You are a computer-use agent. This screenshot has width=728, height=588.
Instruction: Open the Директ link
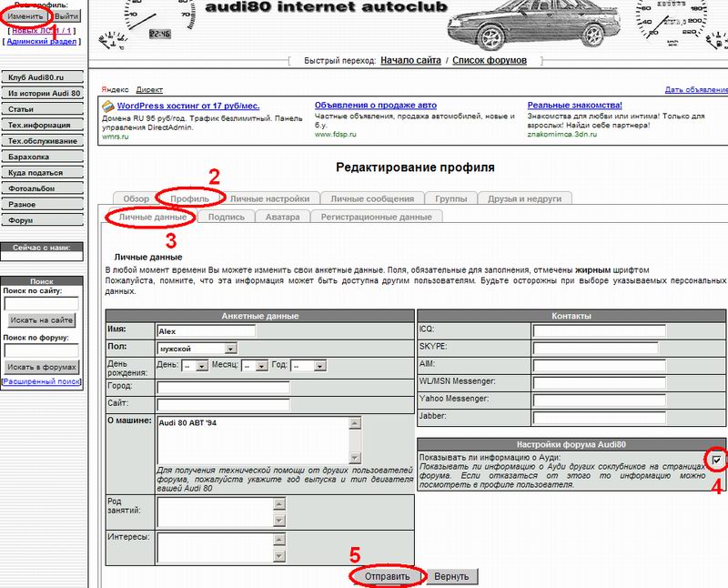[x=149, y=89]
